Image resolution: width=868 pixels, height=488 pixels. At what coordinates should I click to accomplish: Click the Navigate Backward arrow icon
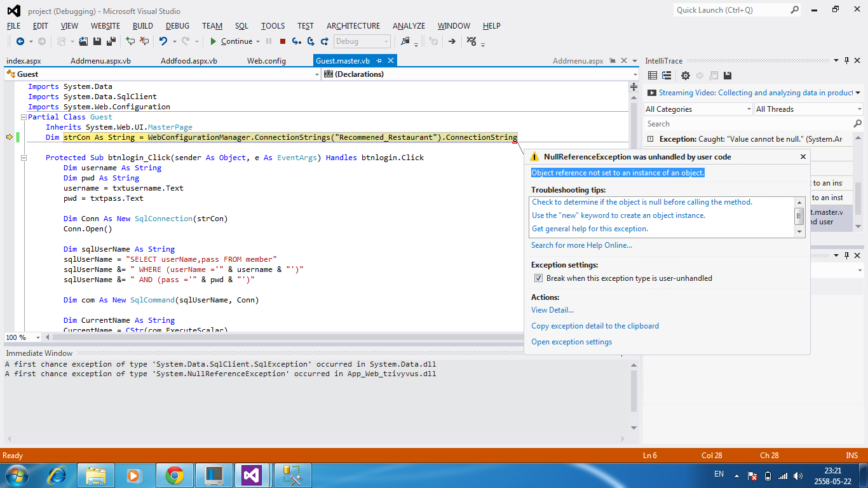click(20, 41)
